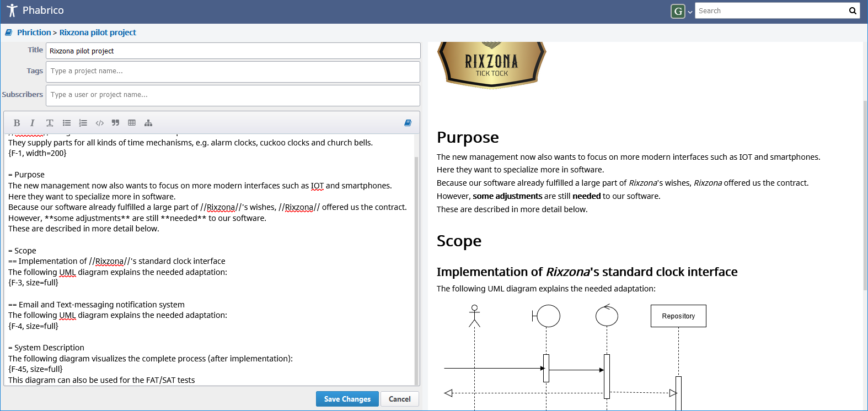Screen dimensions: 868x411
Task: Click the boundary circle symbol in UML diagram
Action: (x=546, y=316)
